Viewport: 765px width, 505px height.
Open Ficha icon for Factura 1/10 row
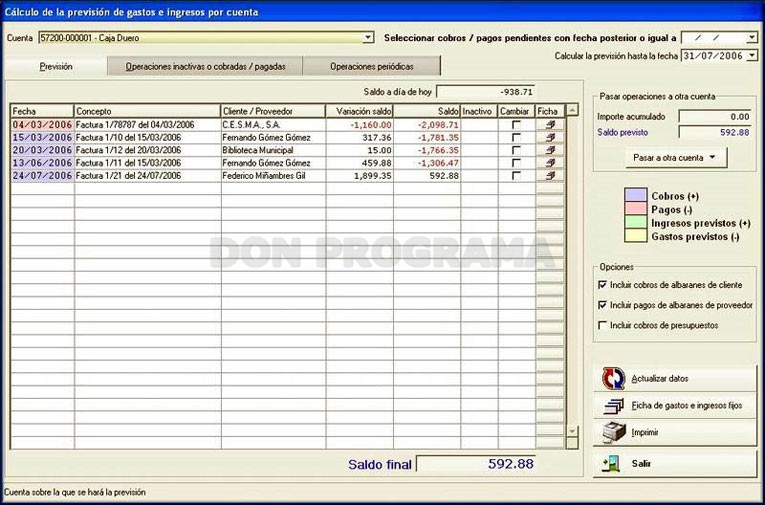click(x=550, y=138)
